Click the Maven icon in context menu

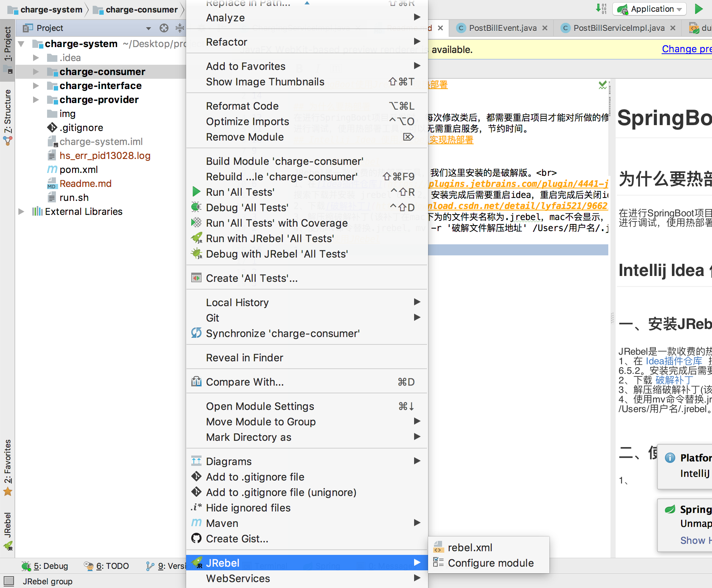(x=196, y=523)
